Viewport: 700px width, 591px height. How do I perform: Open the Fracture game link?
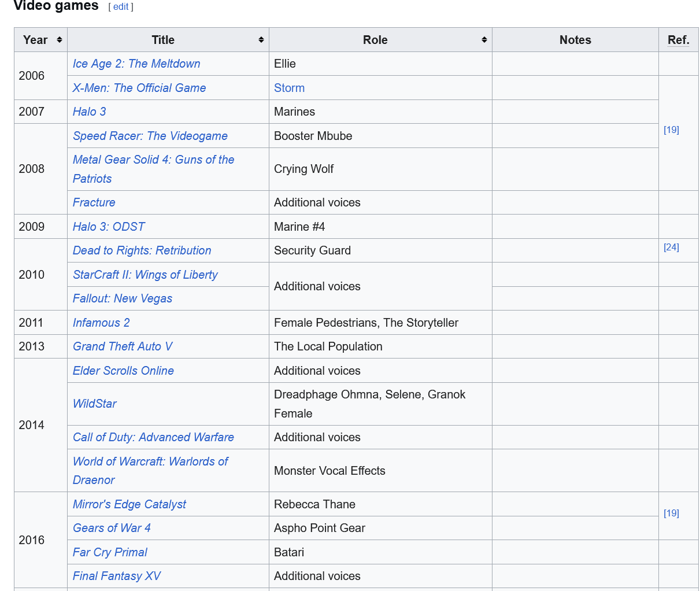[x=94, y=202]
